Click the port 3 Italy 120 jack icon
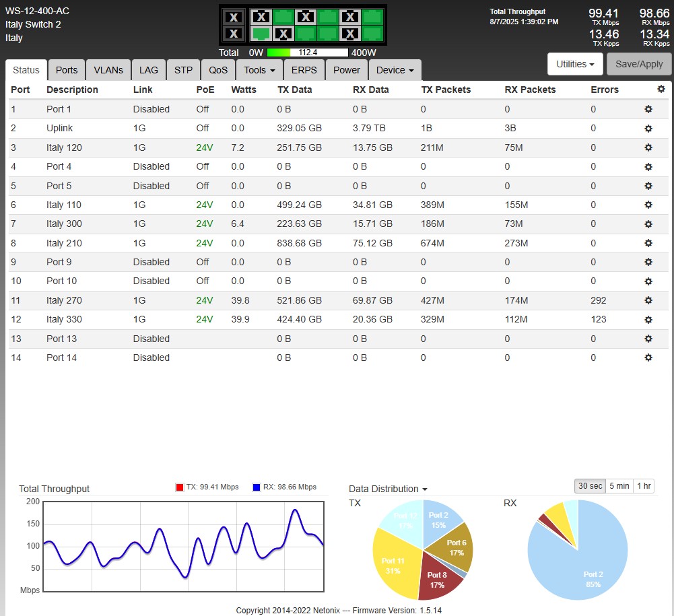 (x=283, y=18)
